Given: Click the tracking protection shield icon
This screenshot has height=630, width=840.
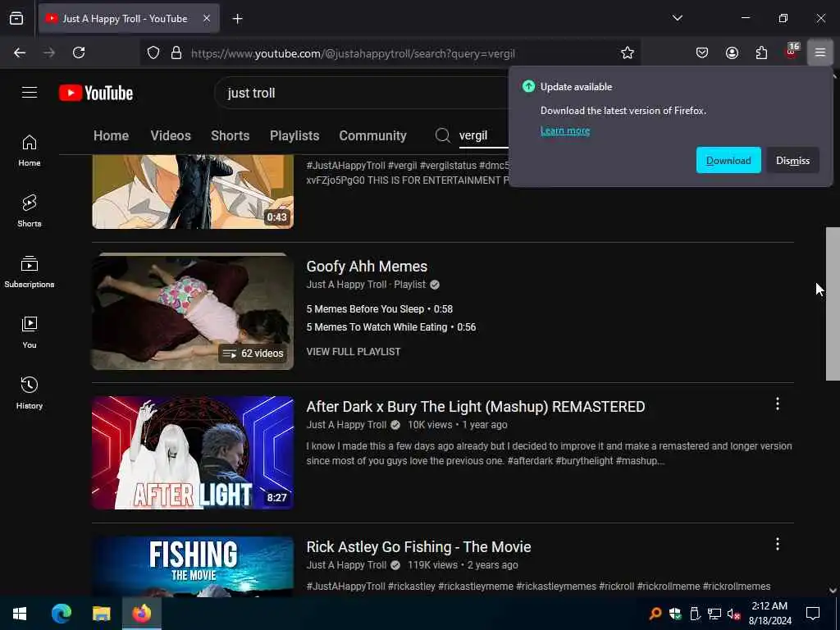Looking at the screenshot, I should point(153,53).
